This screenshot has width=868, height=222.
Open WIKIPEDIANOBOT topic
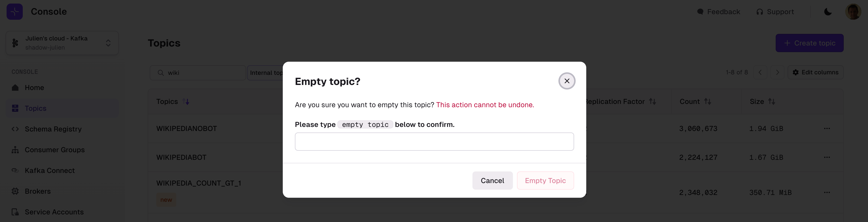coord(187,129)
